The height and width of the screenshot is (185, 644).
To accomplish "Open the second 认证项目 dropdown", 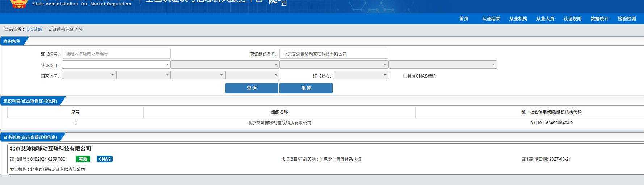I will click(x=225, y=65).
